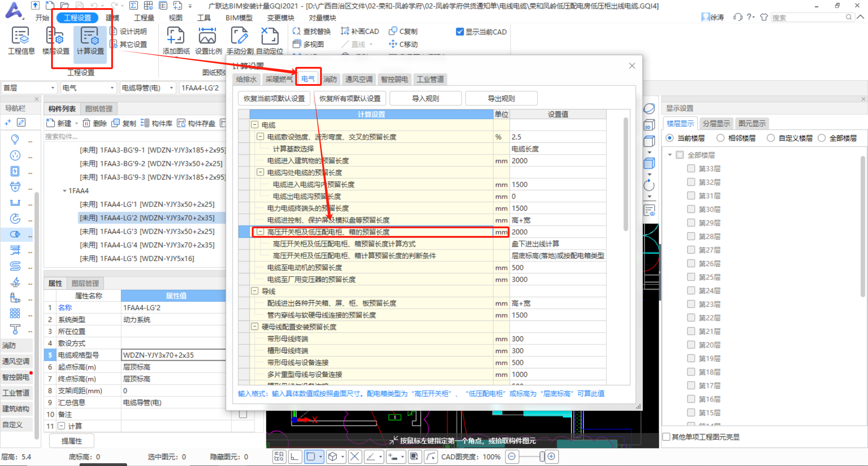
Task: Click 提属性 button
Action: pyautogui.click(x=72, y=441)
